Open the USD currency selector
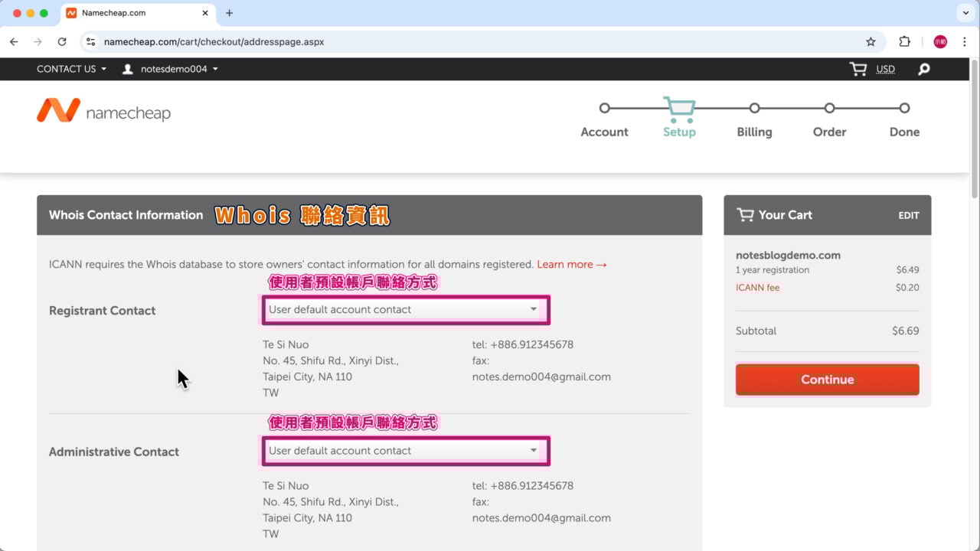The width and height of the screenshot is (980, 551). pos(885,69)
